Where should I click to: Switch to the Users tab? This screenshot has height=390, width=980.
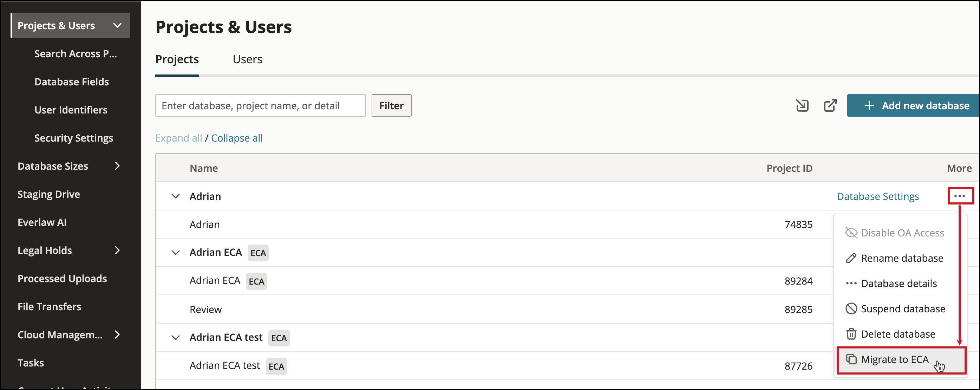pos(247,59)
